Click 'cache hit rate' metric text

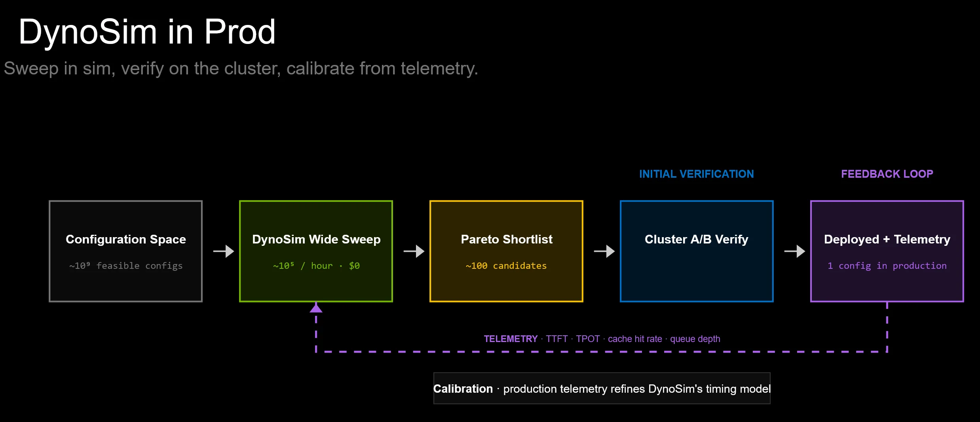click(635, 339)
